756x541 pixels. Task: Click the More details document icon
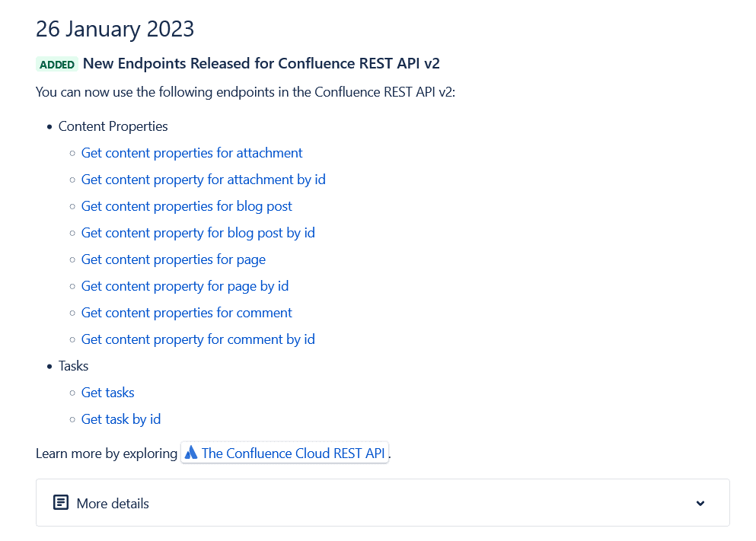pos(61,502)
